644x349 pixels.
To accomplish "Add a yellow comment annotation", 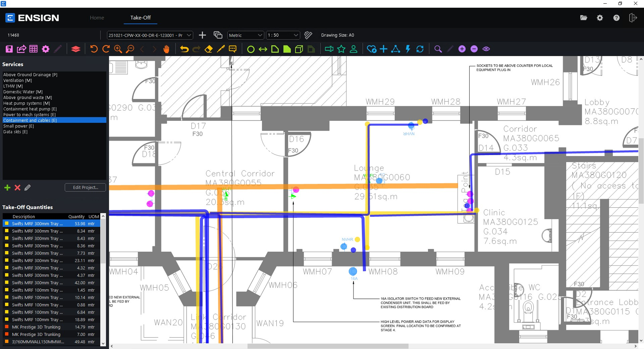I will pyautogui.click(x=232, y=49).
